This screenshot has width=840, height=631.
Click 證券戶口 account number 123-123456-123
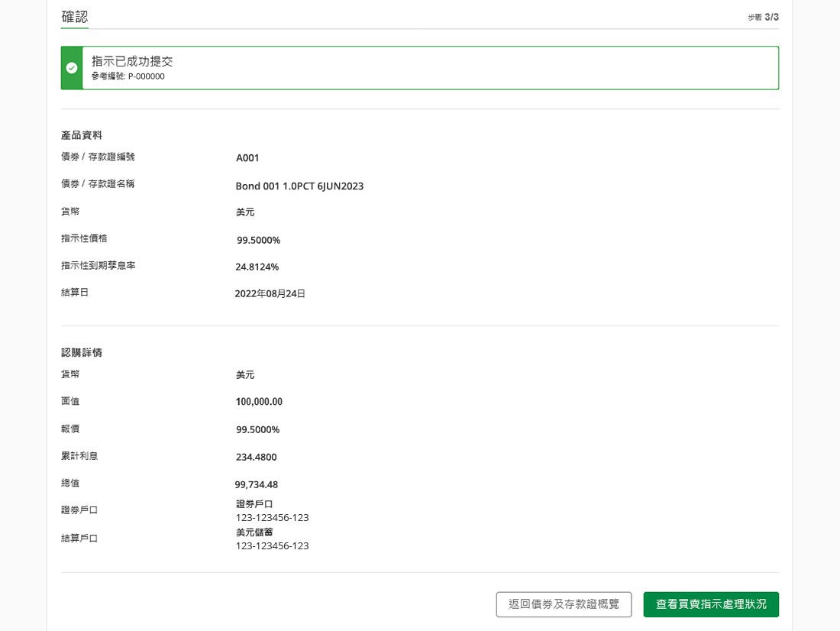tap(272, 517)
